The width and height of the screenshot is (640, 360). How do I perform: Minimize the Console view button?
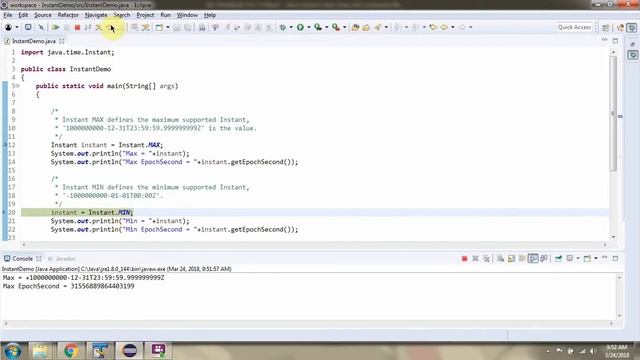click(x=604, y=258)
